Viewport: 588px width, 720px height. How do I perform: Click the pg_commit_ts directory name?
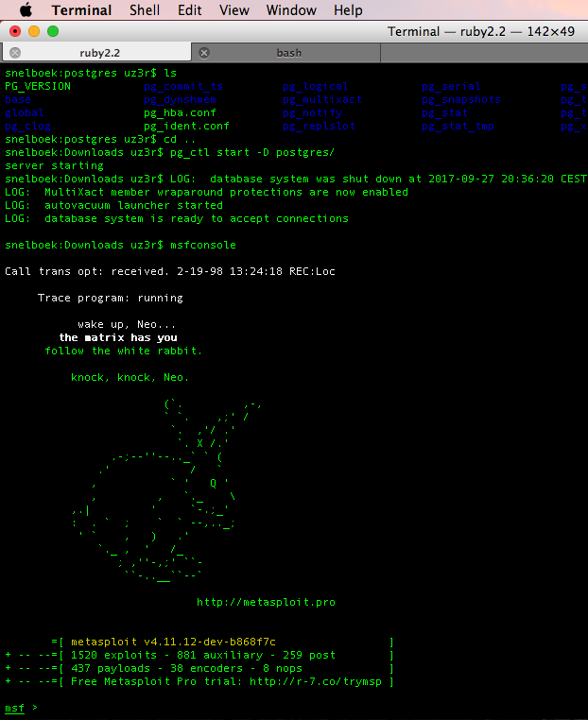pyautogui.click(x=183, y=86)
